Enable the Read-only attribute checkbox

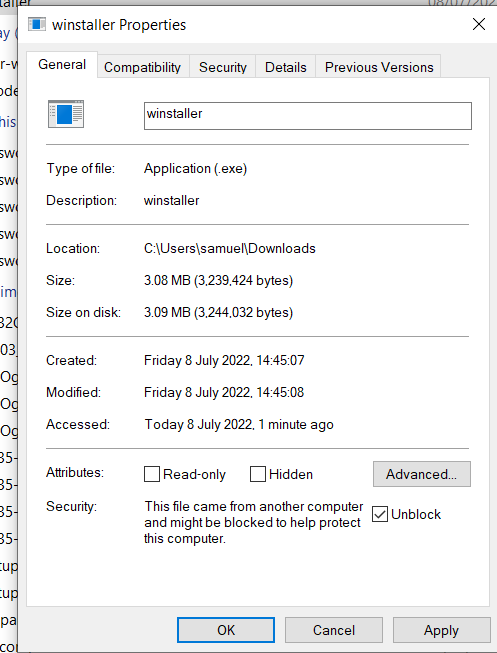click(x=152, y=474)
